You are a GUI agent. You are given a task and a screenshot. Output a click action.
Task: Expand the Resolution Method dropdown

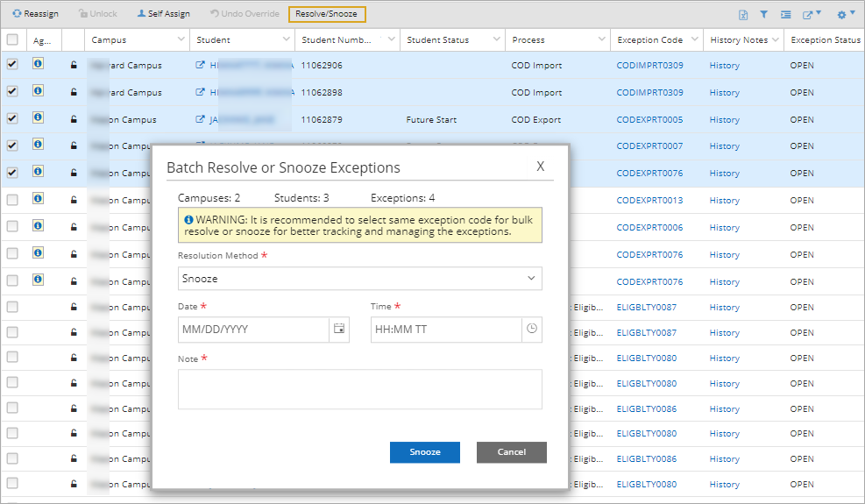[x=359, y=279]
